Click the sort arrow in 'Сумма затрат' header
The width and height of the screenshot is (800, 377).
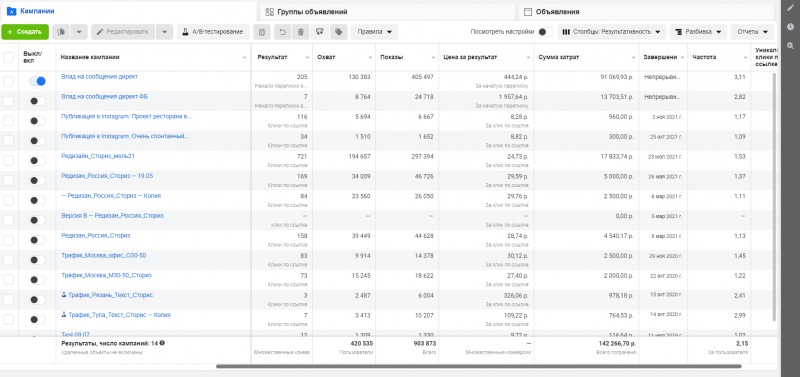pyautogui.click(x=633, y=58)
